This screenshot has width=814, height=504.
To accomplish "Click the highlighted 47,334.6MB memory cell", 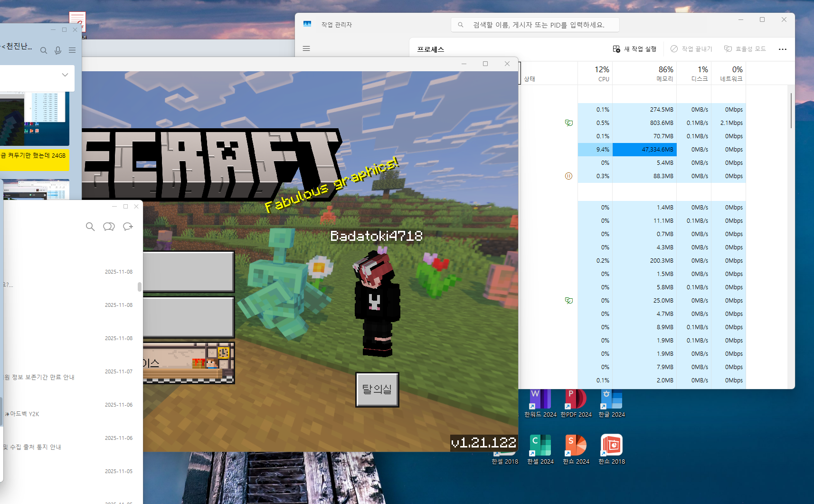I will pyautogui.click(x=644, y=150).
